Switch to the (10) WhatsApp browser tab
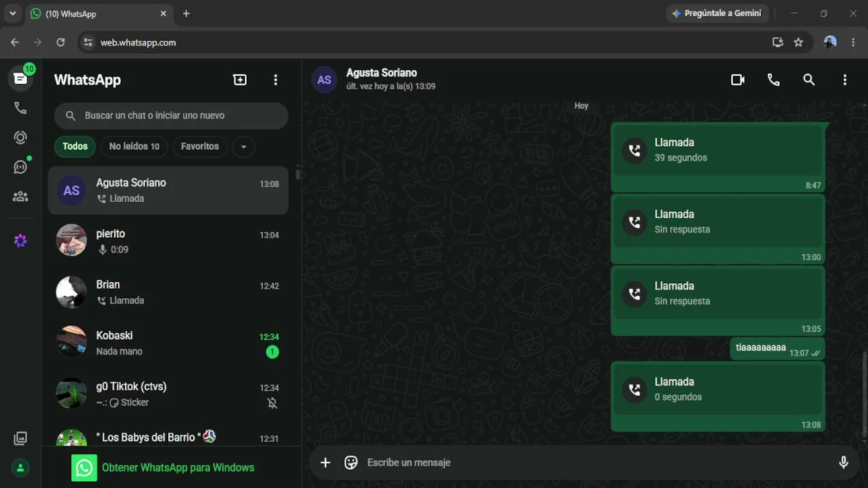The height and width of the screenshot is (488, 868). [x=99, y=14]
